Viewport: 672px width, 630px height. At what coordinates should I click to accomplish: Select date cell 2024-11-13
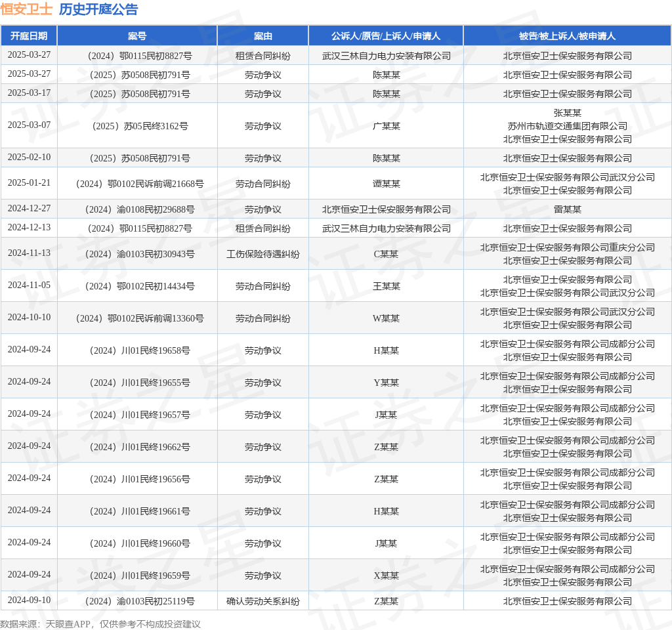[x=29, y=253]
